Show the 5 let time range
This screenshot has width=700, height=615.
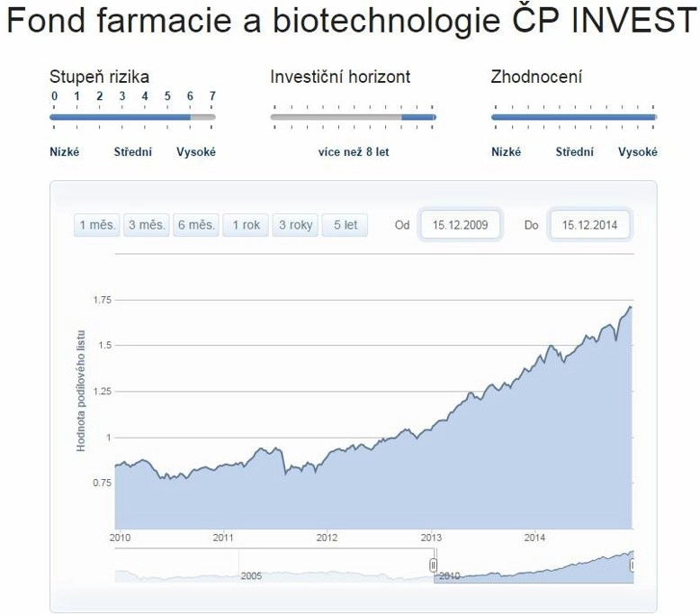pos(345,225)
